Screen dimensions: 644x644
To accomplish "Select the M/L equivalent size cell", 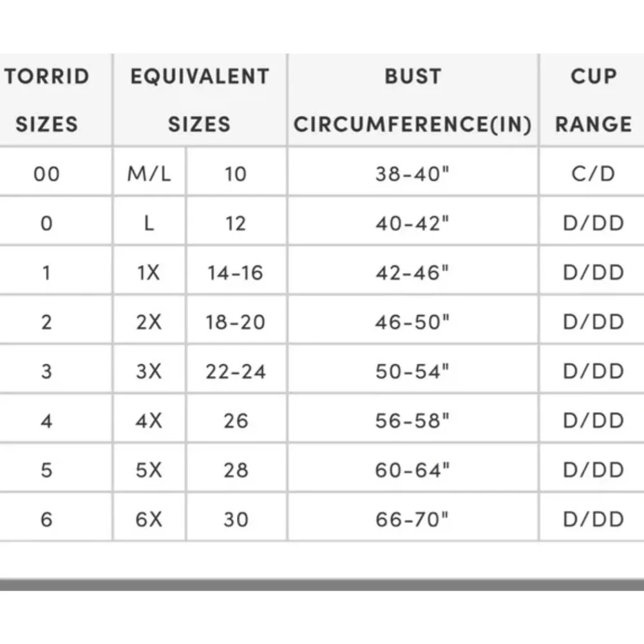I will pyautogui.click(x=149, y=172).
